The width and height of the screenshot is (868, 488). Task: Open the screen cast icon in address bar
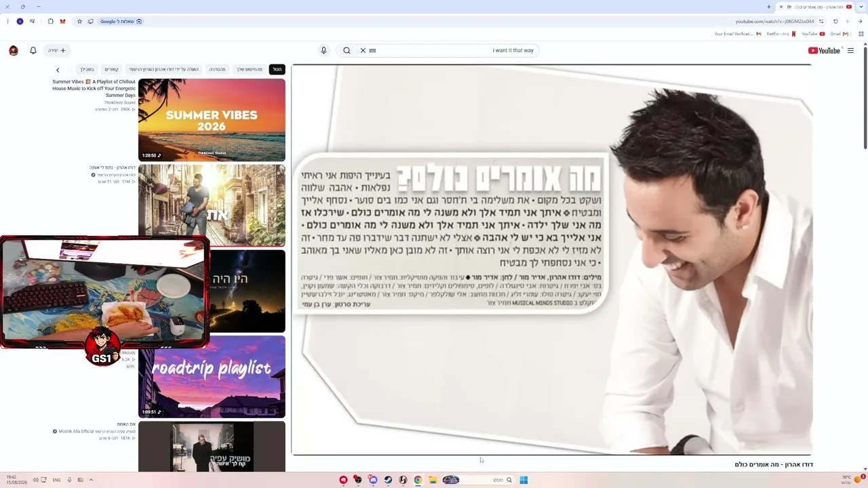click(90, 21)
